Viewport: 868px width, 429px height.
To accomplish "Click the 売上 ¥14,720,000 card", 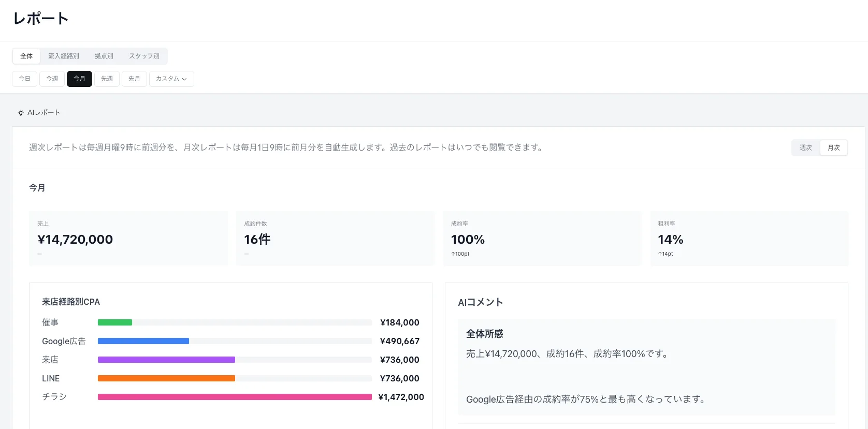I will [x=128, y=239].
